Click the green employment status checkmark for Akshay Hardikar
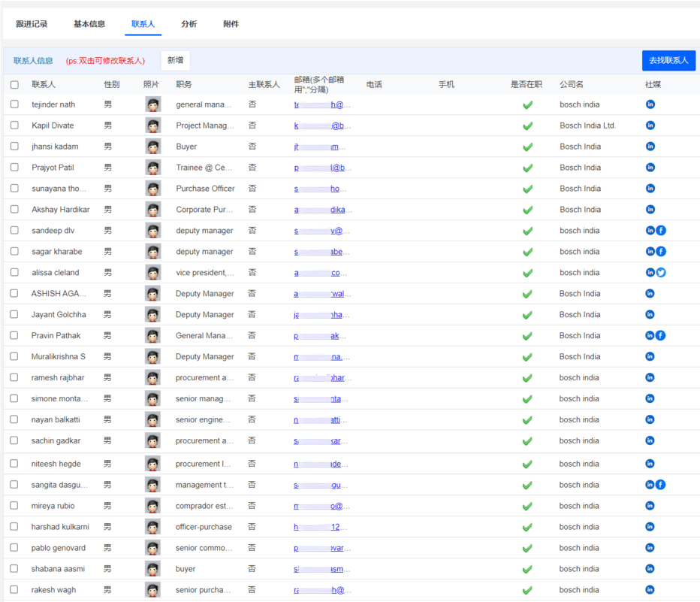 pos(528,210)
